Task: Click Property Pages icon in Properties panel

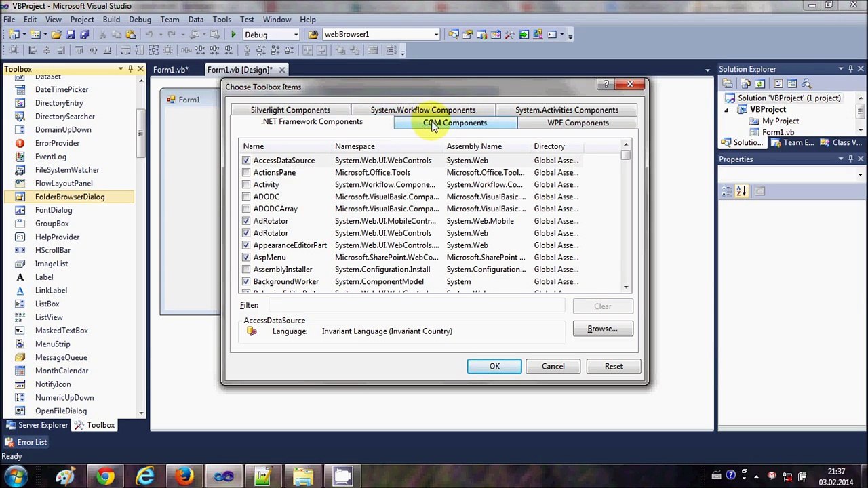Action: (x=760, y=192)
